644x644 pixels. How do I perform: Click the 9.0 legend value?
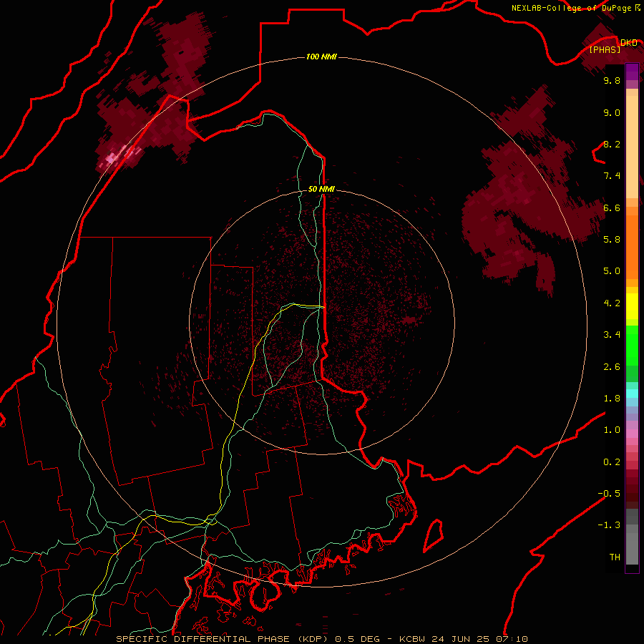coord(612,112)
